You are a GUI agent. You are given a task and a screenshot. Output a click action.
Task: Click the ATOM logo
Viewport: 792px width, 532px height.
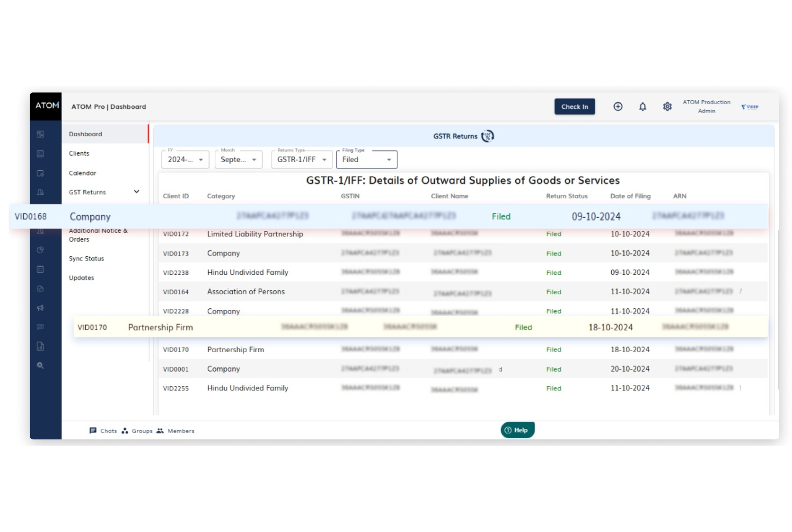pos(46,105)
